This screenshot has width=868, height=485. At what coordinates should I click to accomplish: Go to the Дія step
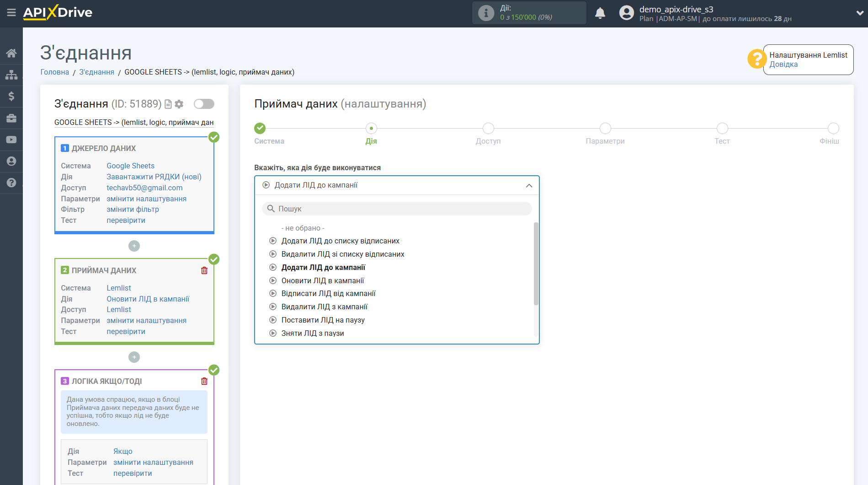tap(371, 128)
